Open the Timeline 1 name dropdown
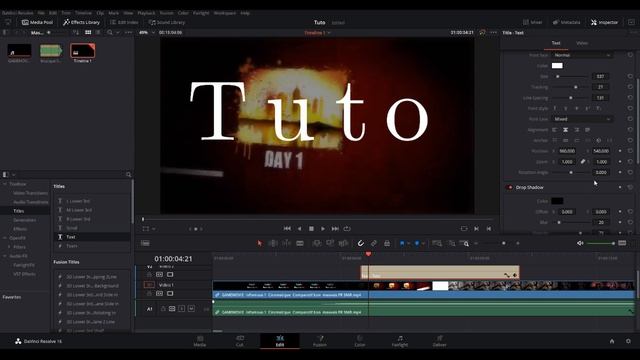Image resolution: width=640 pixels, height=360 pixels. tap(317, 33)
